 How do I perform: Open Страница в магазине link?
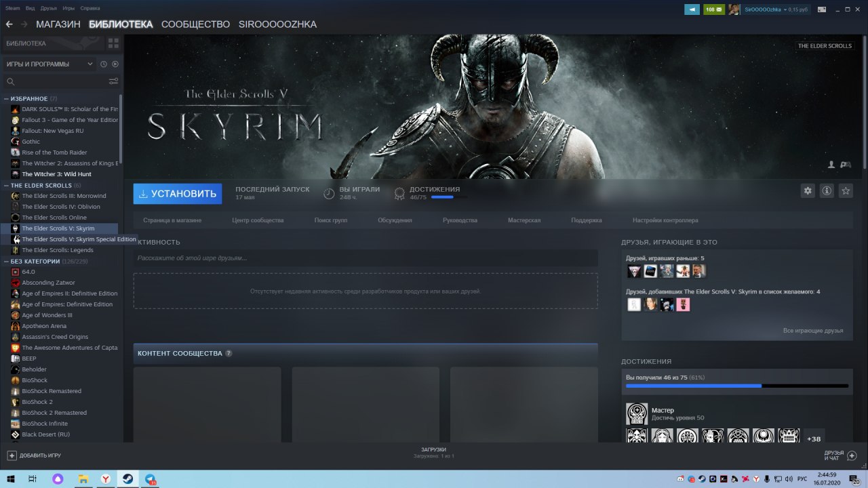pos(172,220)
